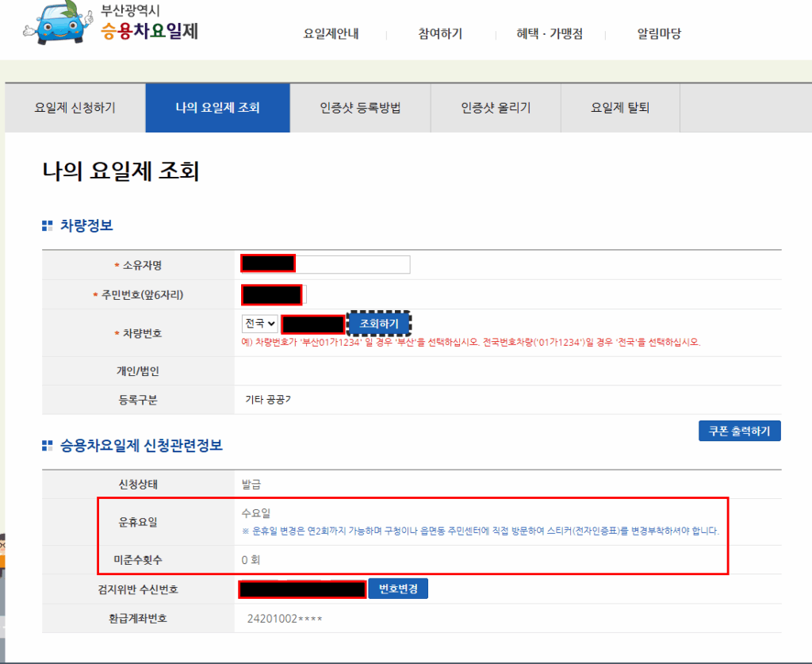Open the 참여하기 menu

pos(440,33)
